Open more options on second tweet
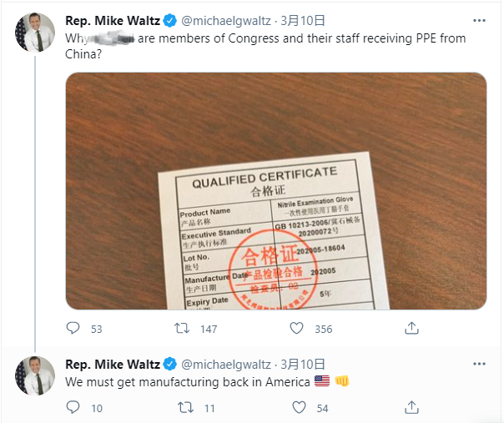This screenshot has width=504, height=423. coord(478,364)
